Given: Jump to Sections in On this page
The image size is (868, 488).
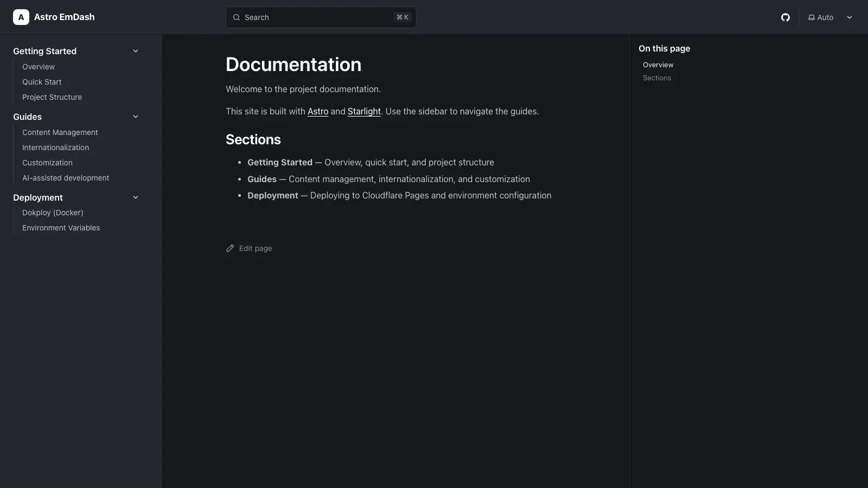Looking at the screenshot, I should click(x=657, y=78).
